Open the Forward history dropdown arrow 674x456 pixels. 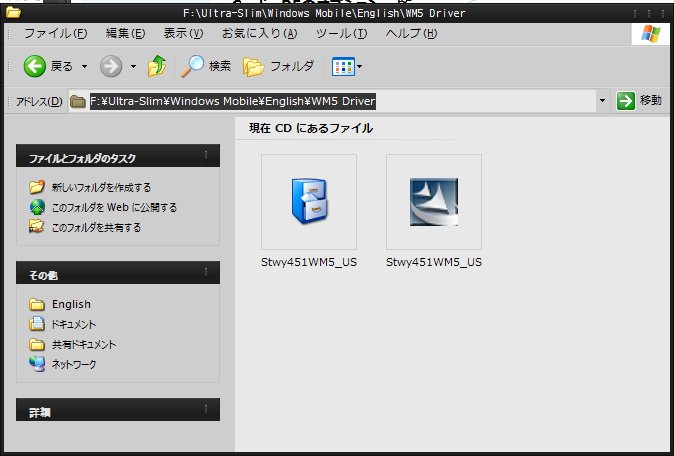[x=133, y=67]
